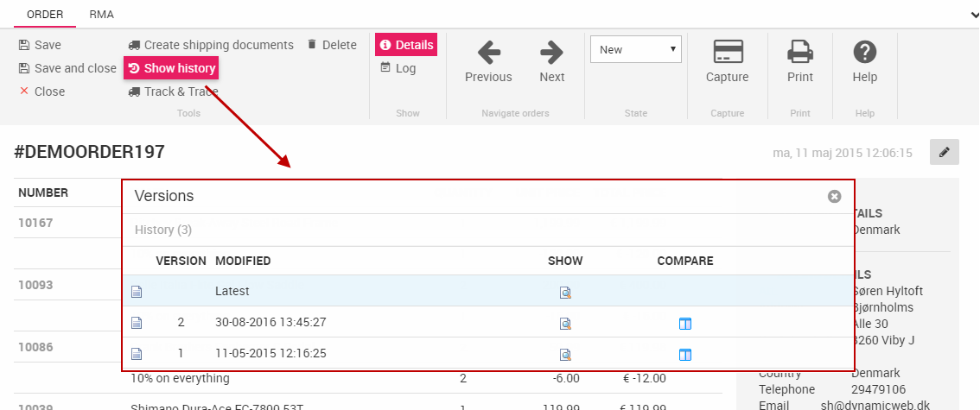Screen dimensions: 980x410
Task: Close the Versions dialog
Action: 834,197
